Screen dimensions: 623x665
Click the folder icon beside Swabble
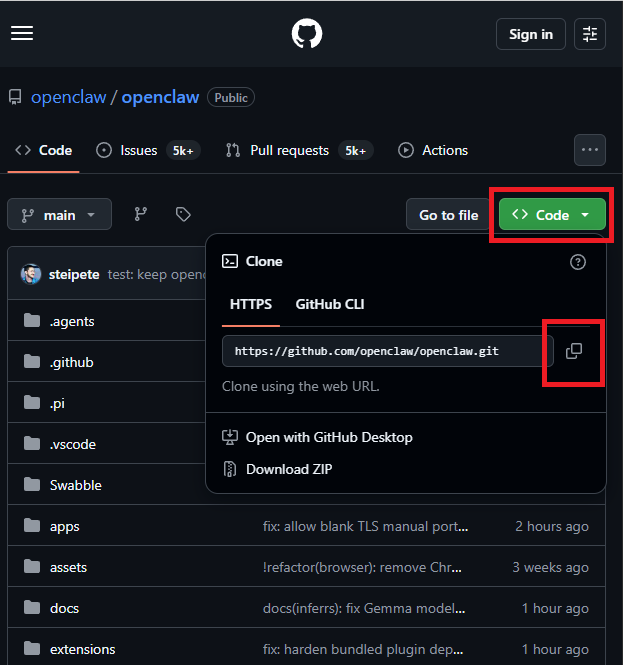point(32,484)
